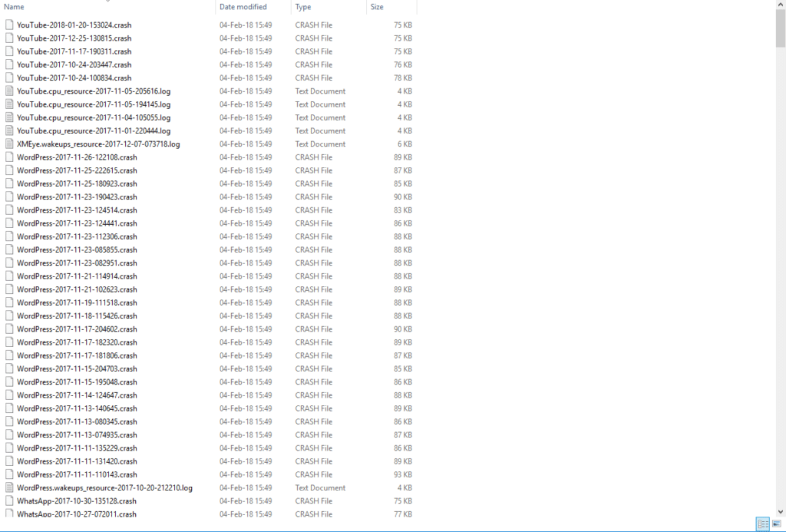Viewport: 786px width, 532px height.
Task: Select file name WhatsApp-2017-10-27-072011.crash
Action: [77, 514]
